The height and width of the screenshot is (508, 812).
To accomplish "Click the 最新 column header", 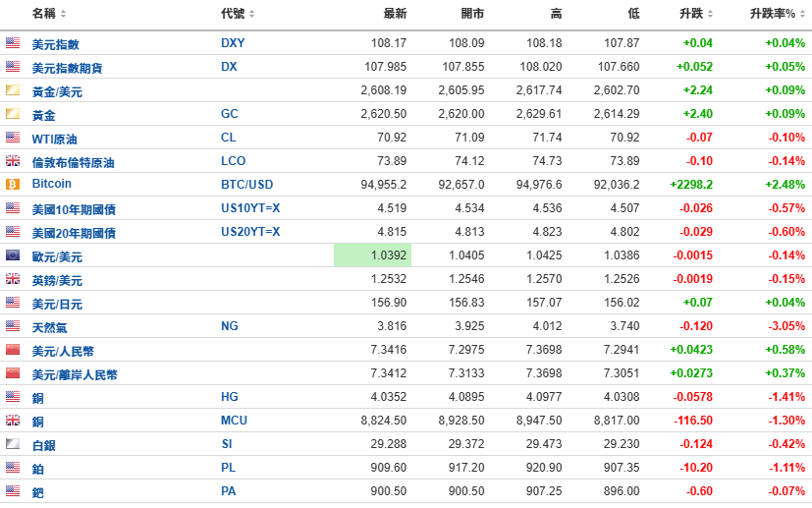I will pos(395,14).
